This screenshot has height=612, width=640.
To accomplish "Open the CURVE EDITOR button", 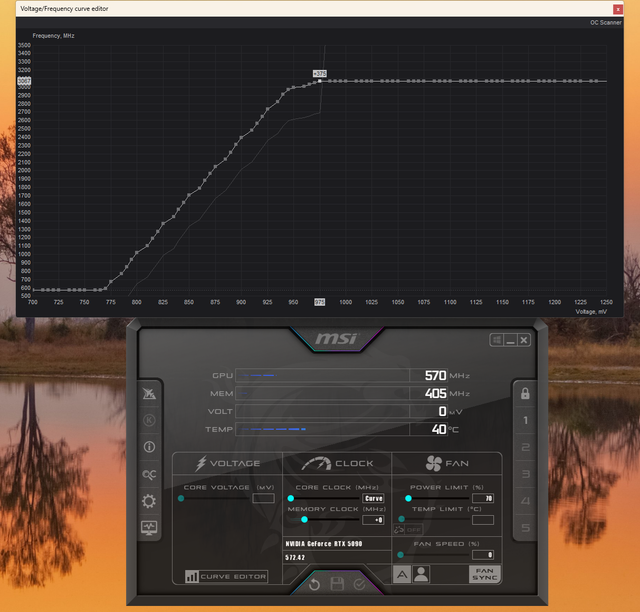I will click(227, 576).
